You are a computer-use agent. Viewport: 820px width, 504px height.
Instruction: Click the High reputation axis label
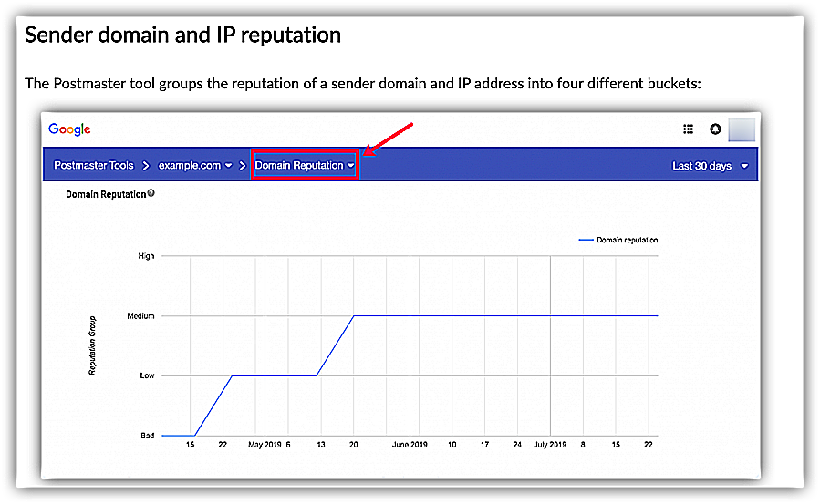coord(147,256)
